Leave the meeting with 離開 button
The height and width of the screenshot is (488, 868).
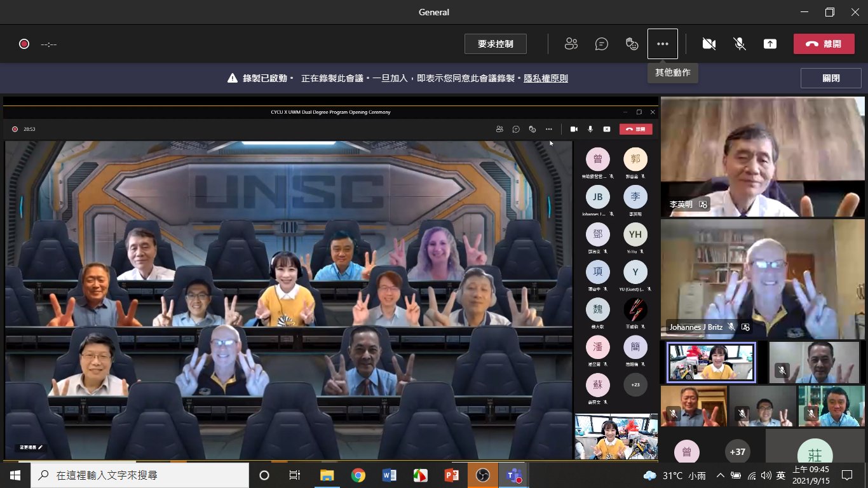pyautogui.click(x=824, y=44)
